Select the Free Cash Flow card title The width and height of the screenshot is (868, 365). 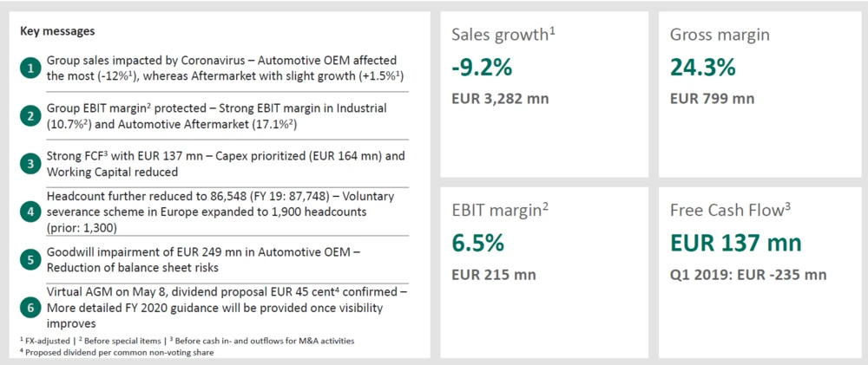click(x=731, y=211)
